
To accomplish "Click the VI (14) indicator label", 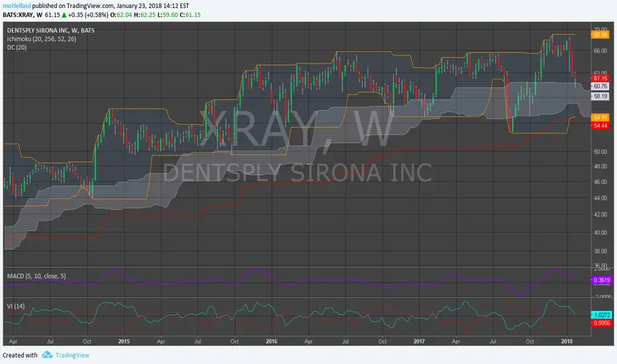I will point(16,306).
